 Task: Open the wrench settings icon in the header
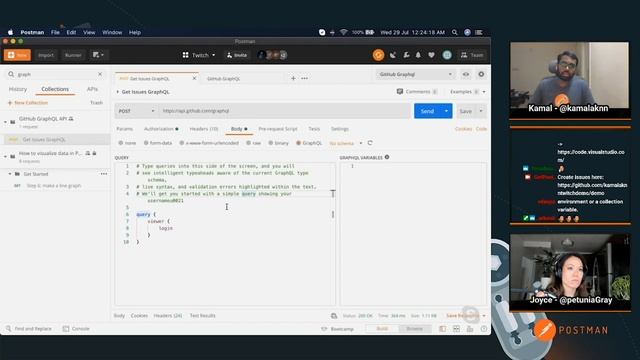click(406, 55)
